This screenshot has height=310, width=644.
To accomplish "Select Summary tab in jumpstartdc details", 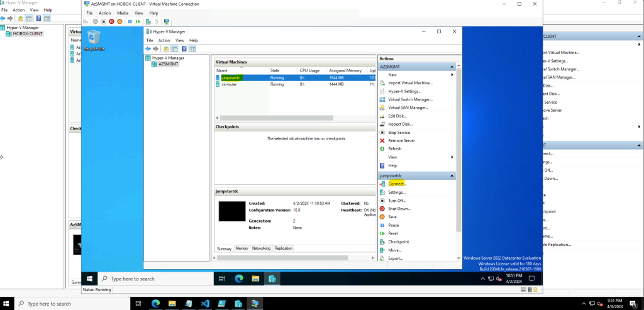I will point(225,249).
